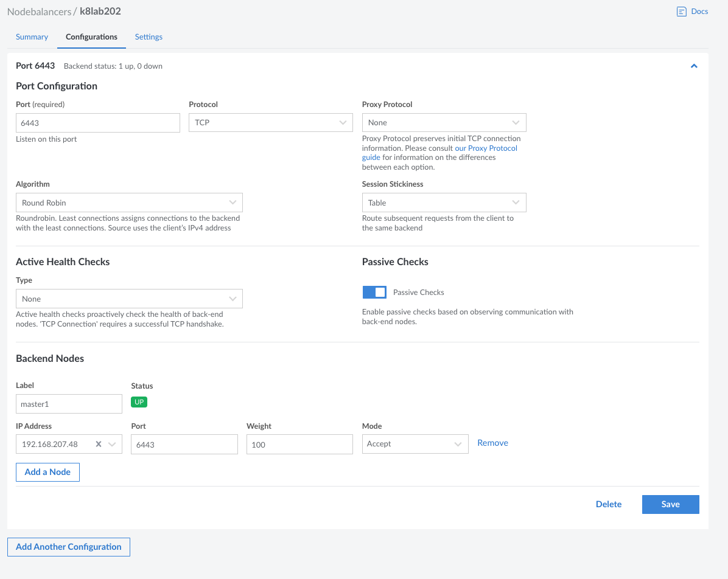This screenshot has height=579, width=728.
Task: Disable the Passive Checks toggle
Action: (x=374, y=293)
